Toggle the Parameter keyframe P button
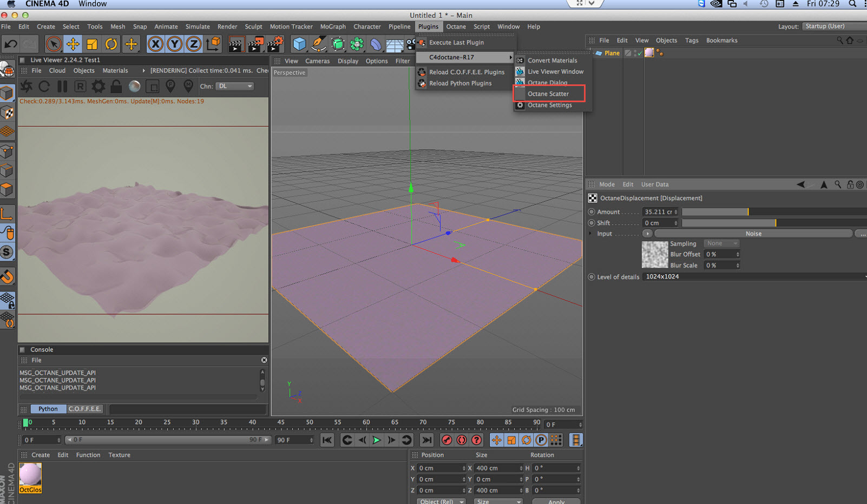Viewport: 867px width, 504px height. coord(541,440)
